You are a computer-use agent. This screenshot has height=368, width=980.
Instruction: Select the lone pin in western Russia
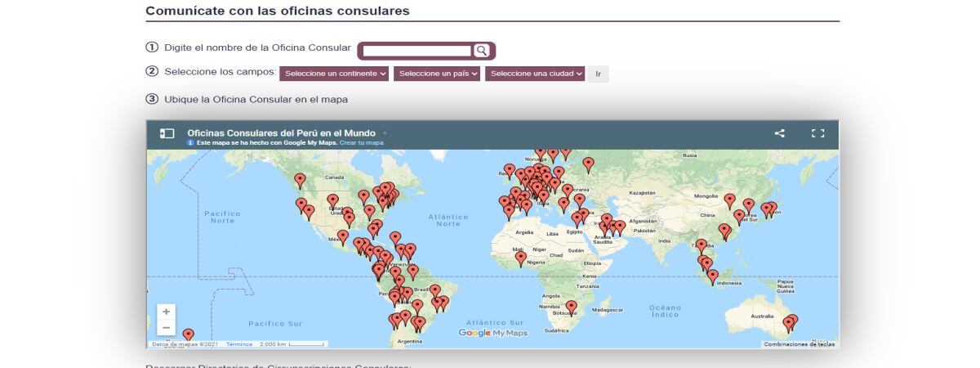pyautogui.click(x=588, y=164)
